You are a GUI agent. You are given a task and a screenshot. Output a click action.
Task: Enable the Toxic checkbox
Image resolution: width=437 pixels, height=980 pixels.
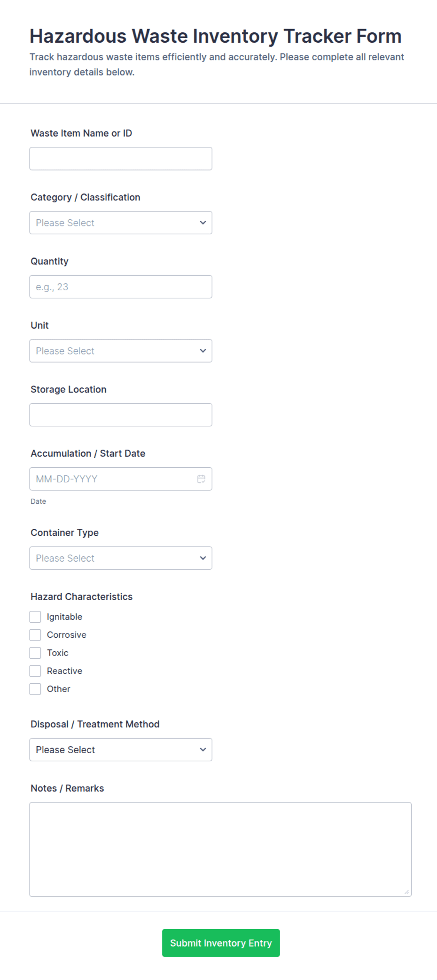pos(35,653)
